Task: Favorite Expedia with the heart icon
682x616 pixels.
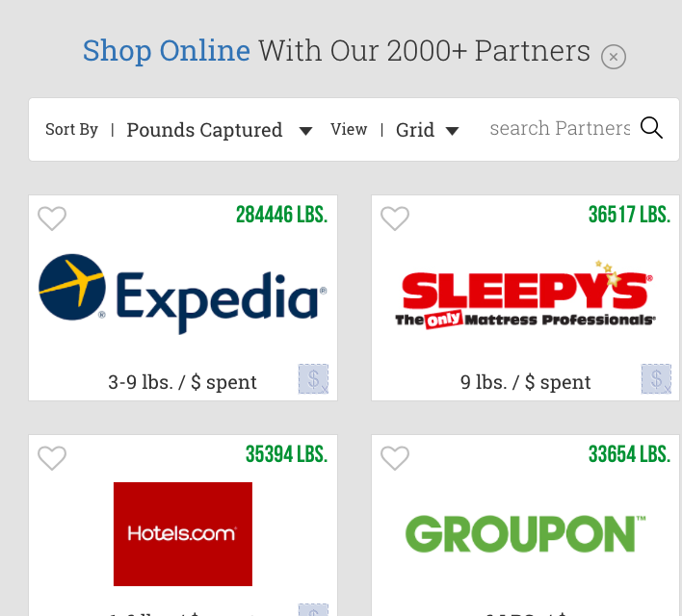Action: [x=52, y=218]
